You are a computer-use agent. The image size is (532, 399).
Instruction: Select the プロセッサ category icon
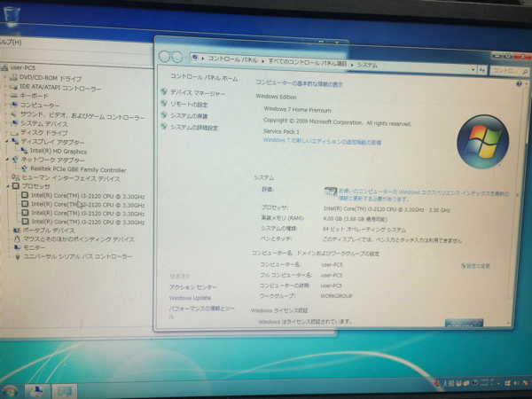point(16,186)
